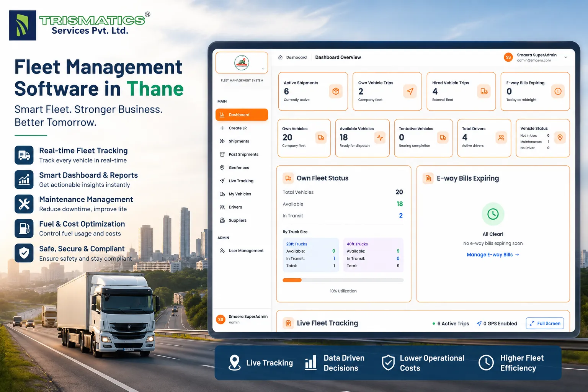Image resolution: width=588 pixels, height=392 pixels.
Task: Click the Geofences pin icon in sidebar
Action: [x=222, y=168]
